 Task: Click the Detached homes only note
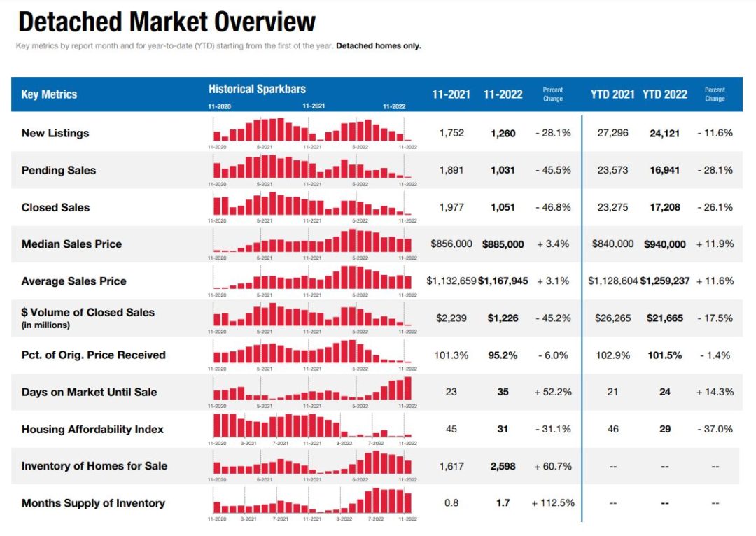click(379, 45)
